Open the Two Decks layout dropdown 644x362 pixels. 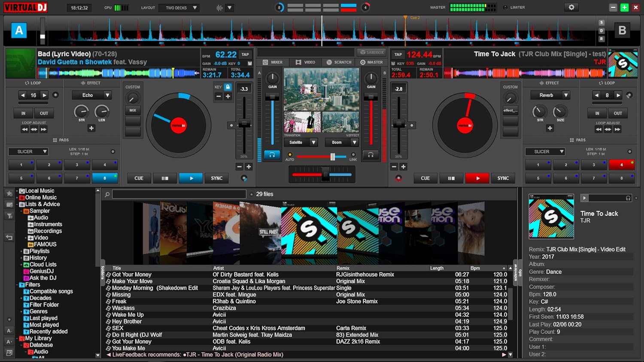(x=194, y=8)
